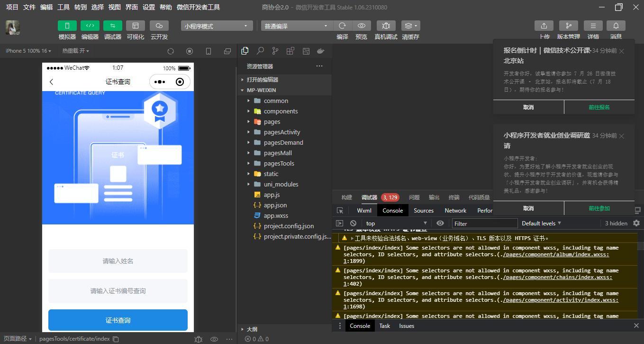Open the docker whale icon in sidebar
The image size is (644, 344).
pyautogui.click(x=321, y=51)
